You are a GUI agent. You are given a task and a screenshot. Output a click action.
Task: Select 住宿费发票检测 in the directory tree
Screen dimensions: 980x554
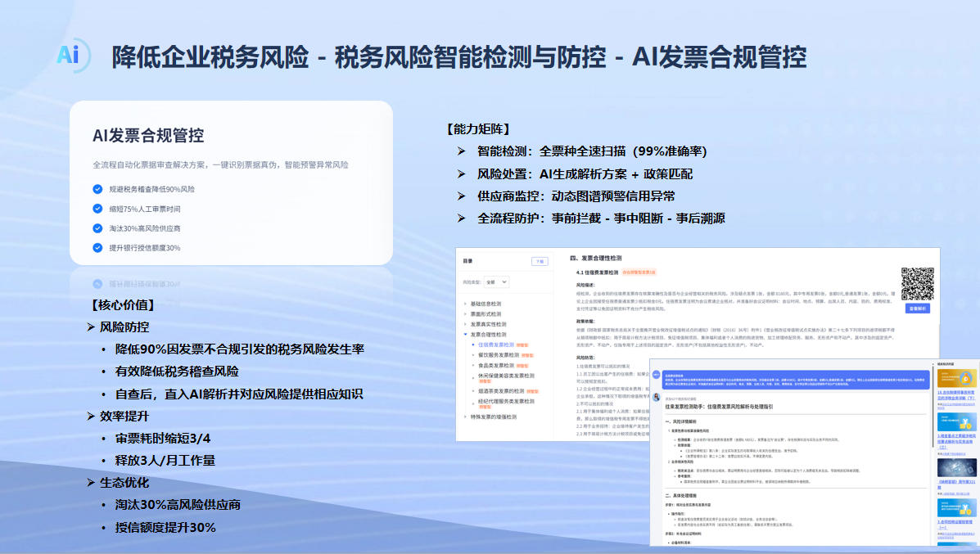pyautogui.click(x=496, y=345)
